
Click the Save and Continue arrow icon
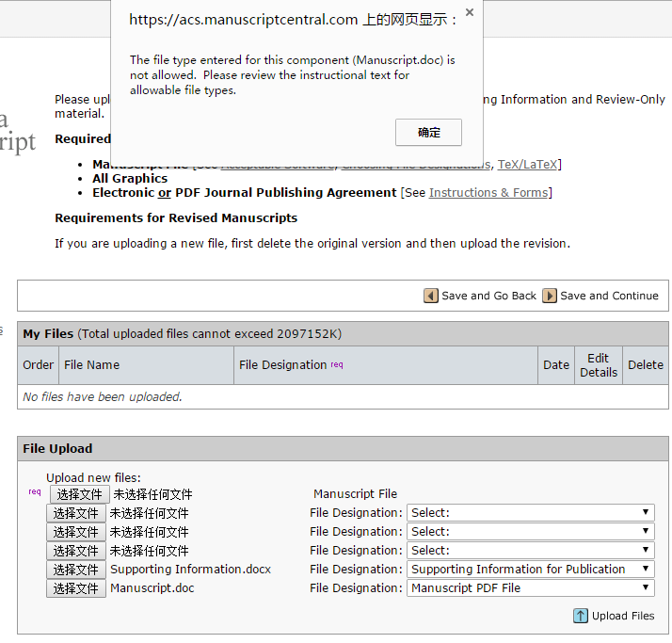(550, 296)
